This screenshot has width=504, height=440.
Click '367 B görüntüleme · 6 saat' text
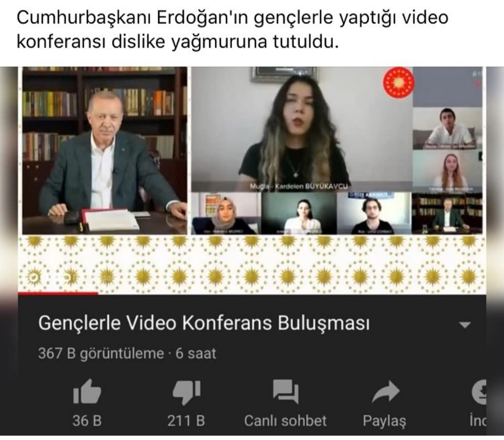[127, 354]
